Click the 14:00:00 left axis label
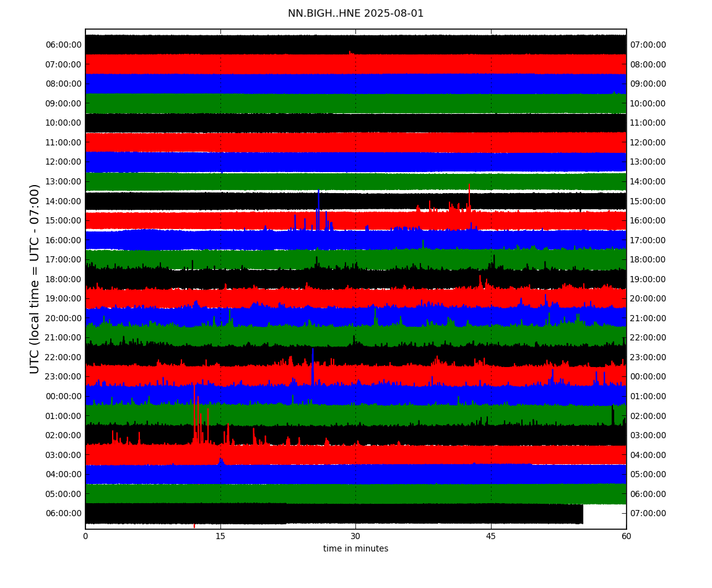 [64, 201]
